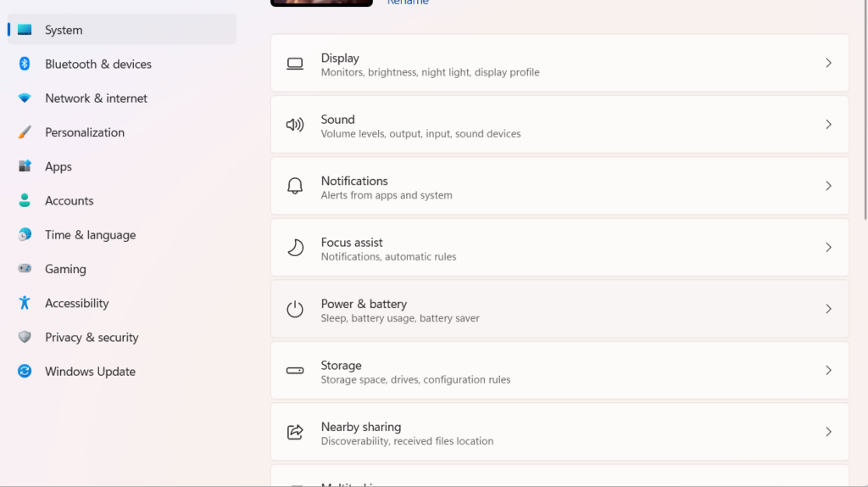
Task: Open Network & internet section
Action: tap(122, 98)
